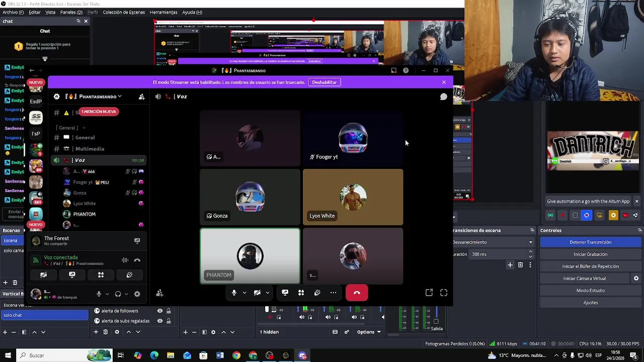Open Discord user settings gear
The height and width of the screenshot is (362, 644).
tap(137, 294)
